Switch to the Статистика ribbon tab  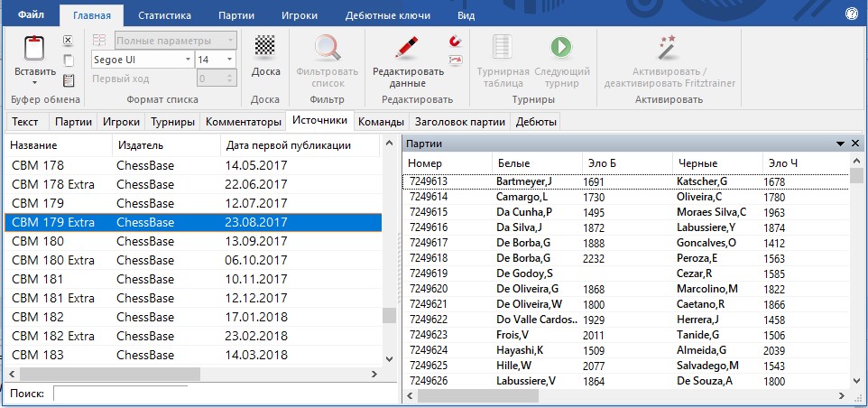tap(164, 15)
